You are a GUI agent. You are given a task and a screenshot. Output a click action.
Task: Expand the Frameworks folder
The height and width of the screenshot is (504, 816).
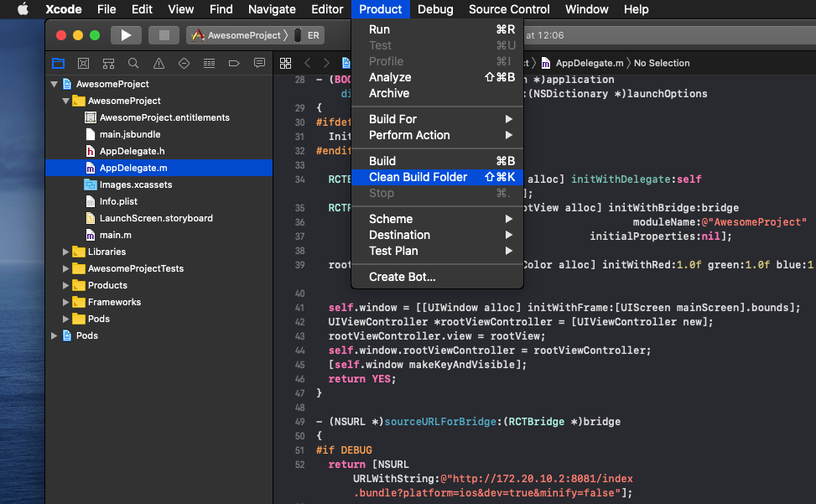click(x=65, y=302)
